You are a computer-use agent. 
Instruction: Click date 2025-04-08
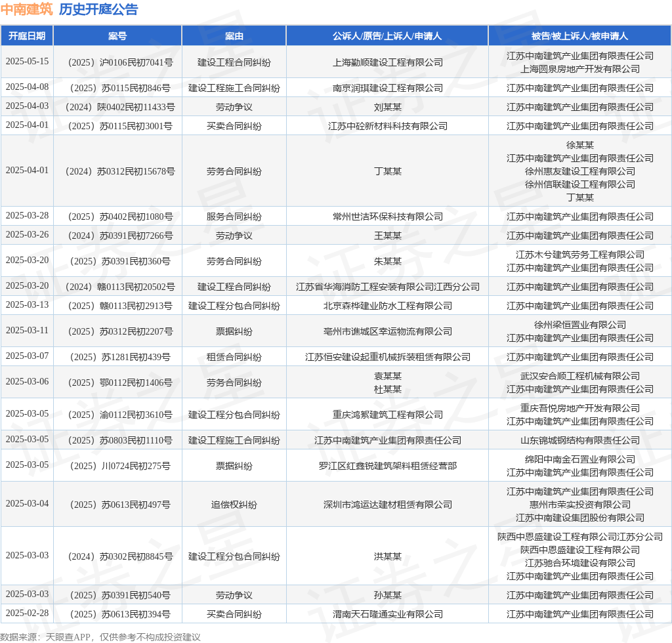(x=27, y=87)
